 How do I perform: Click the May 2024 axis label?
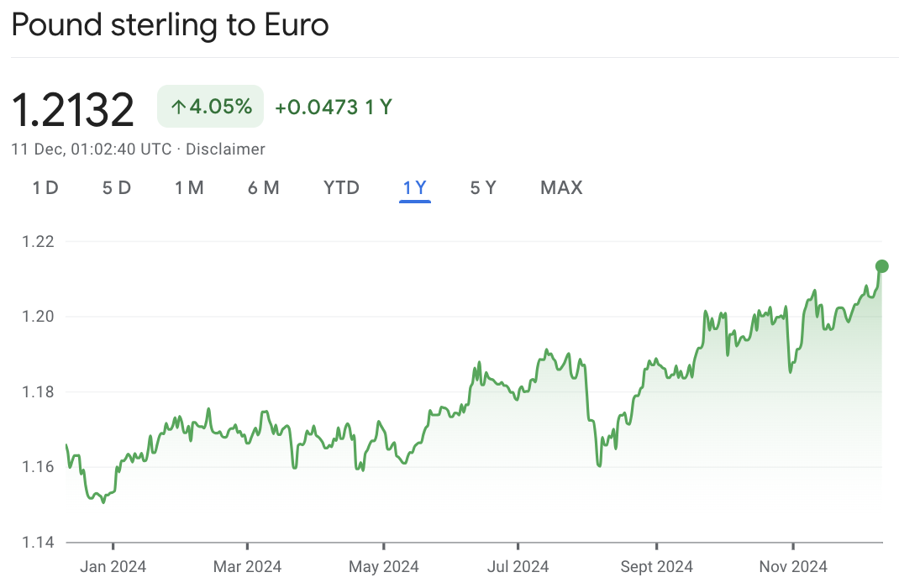[383, 566]
